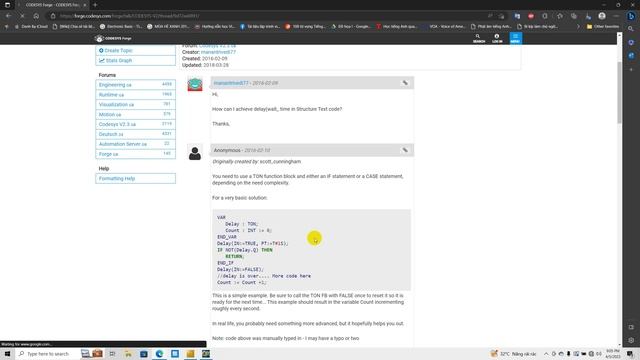640x360 pixels.
Task: Open the Task View taskbar icon
Action: coord(112,354)
